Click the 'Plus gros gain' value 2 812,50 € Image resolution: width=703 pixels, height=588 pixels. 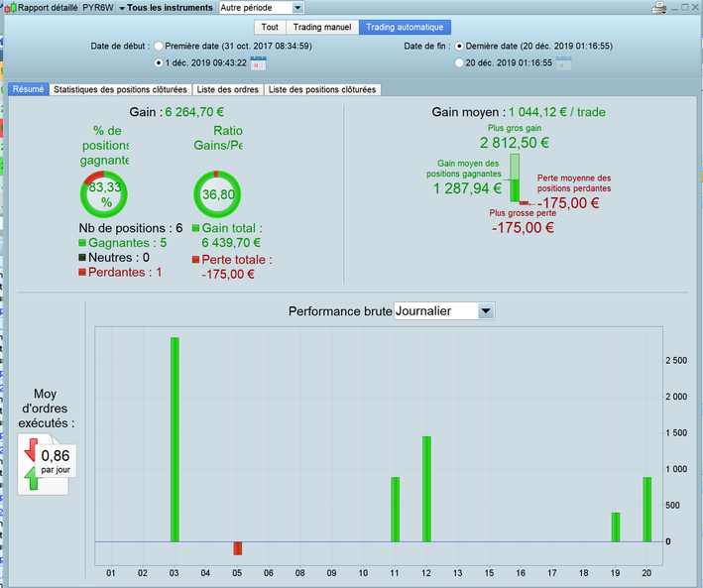tap(515, 143)
